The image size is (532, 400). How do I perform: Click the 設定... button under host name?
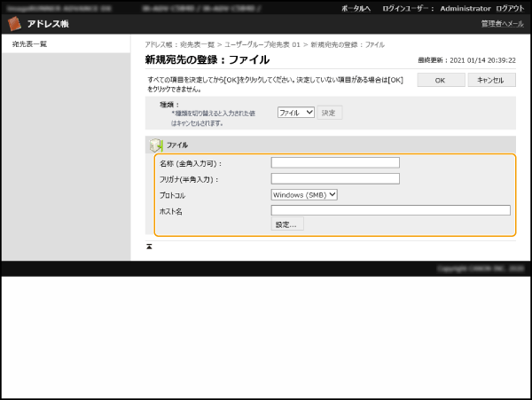click(287, 224)
